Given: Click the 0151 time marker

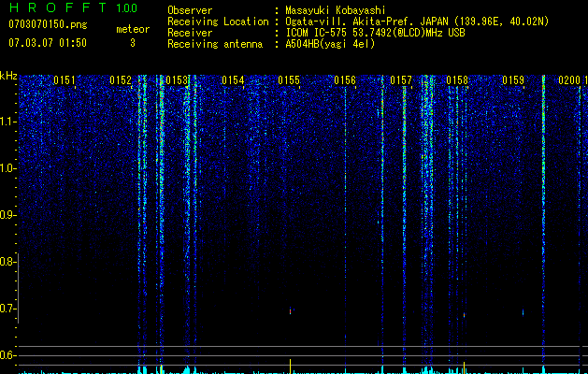Looking at the screenshot, I should click(65, 80).
